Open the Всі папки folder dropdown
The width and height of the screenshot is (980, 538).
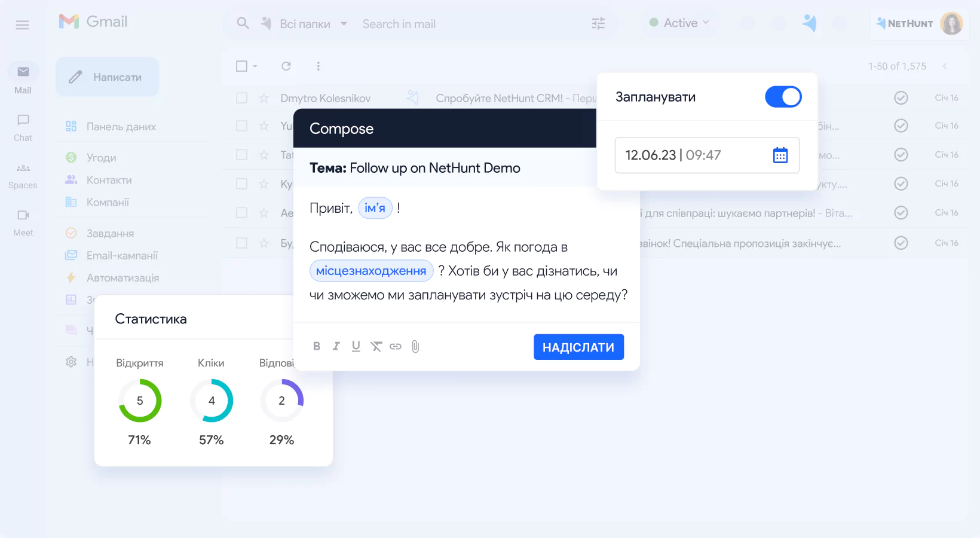[x=313, y=24]
